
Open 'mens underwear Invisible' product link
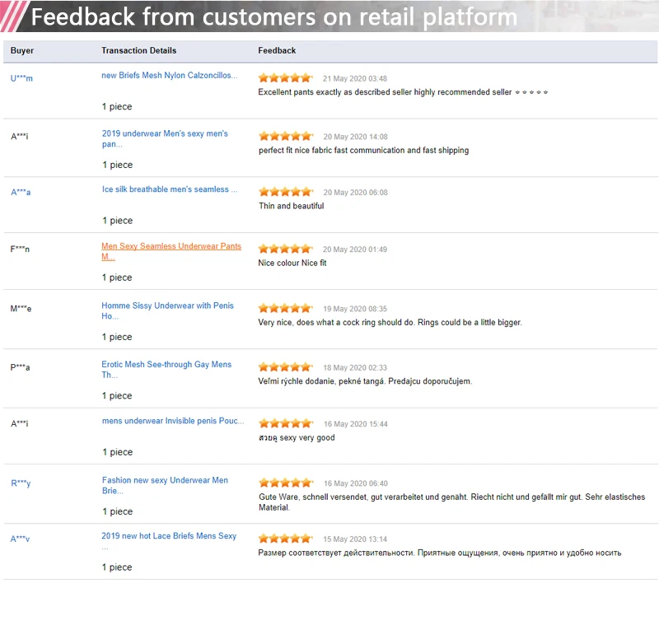(x=173, y=421)
